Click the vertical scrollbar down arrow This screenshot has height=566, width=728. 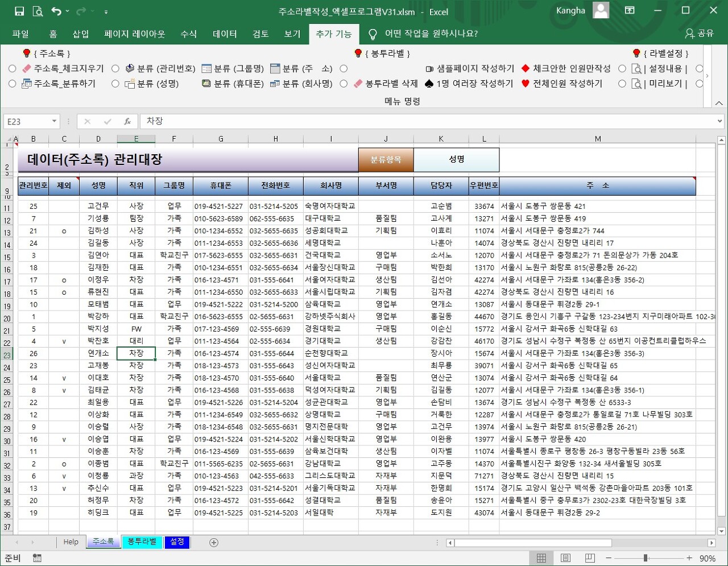tap(721, 531)
